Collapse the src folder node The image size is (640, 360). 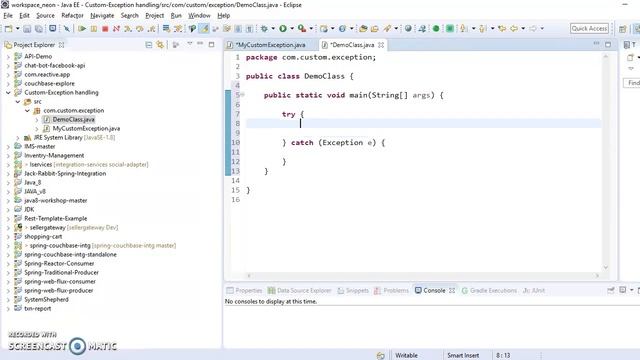pos(18,102)
